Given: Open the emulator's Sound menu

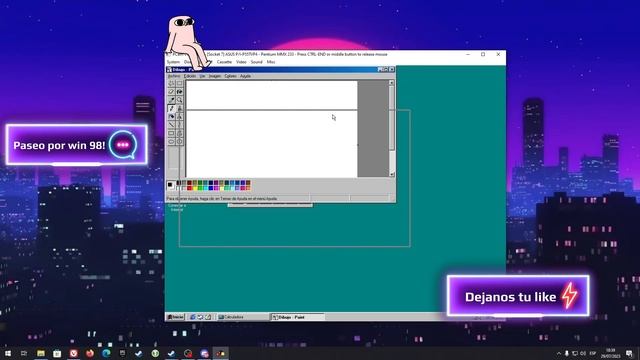Looking at the screenshot, I should coord(256,62).
